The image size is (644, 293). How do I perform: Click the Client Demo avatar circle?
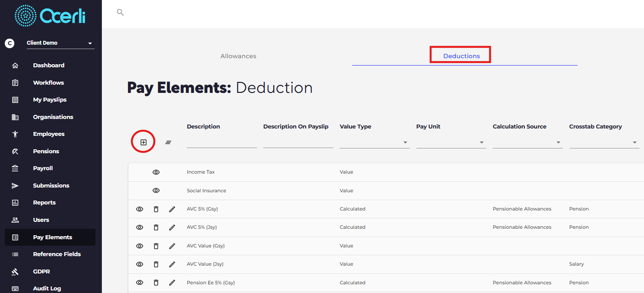click(x=10, y=43)
